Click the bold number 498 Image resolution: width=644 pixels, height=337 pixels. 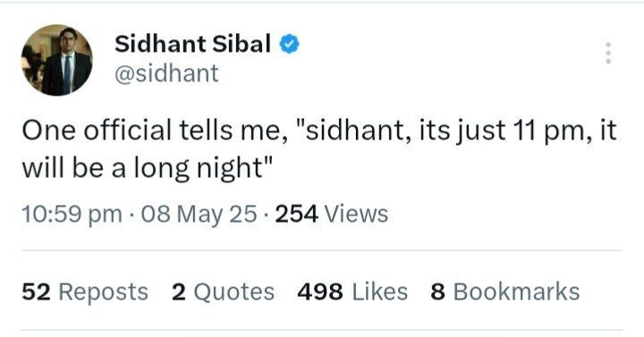tap(320, 291)
